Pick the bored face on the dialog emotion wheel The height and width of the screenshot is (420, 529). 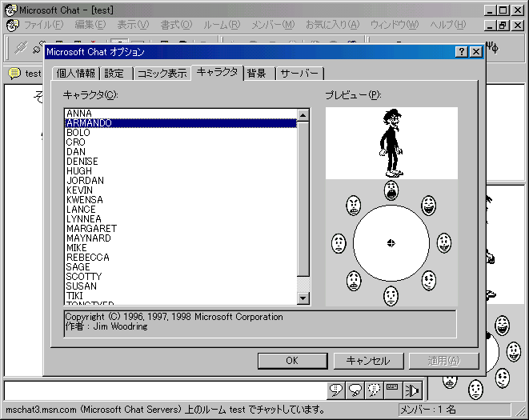tap(391, 296)
